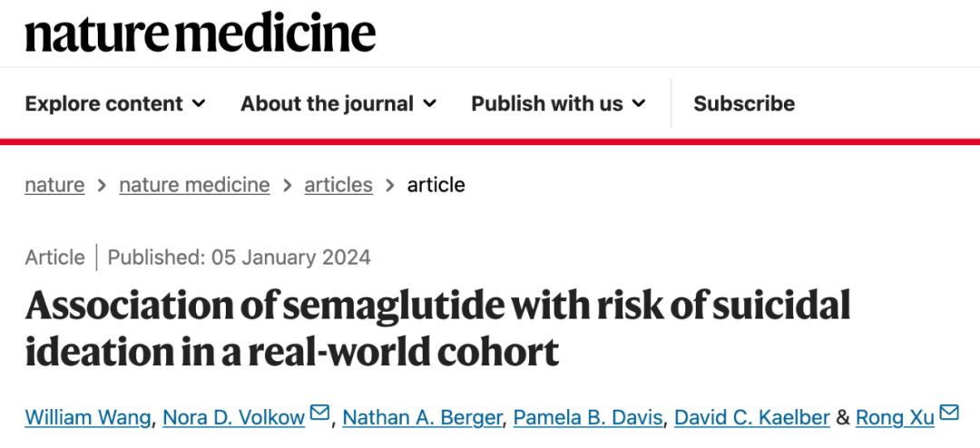This screenshot has height=448, width=980.
Task: Open the Publish with us menu
Action: point(546,103)
